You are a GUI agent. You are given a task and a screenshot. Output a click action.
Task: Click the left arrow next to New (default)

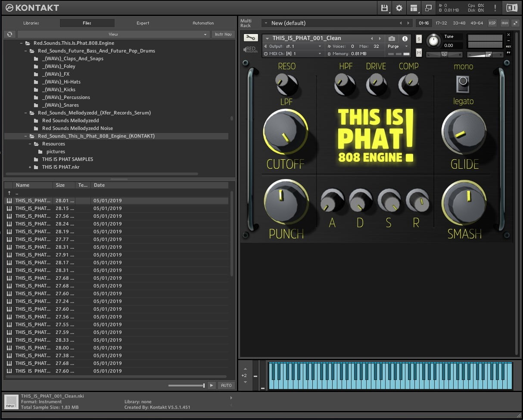[401, 23]
